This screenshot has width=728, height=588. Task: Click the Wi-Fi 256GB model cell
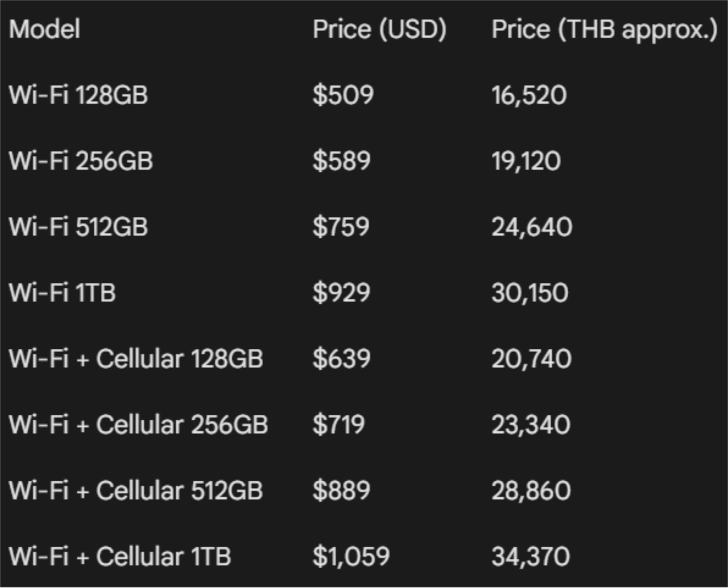point(81,161)
